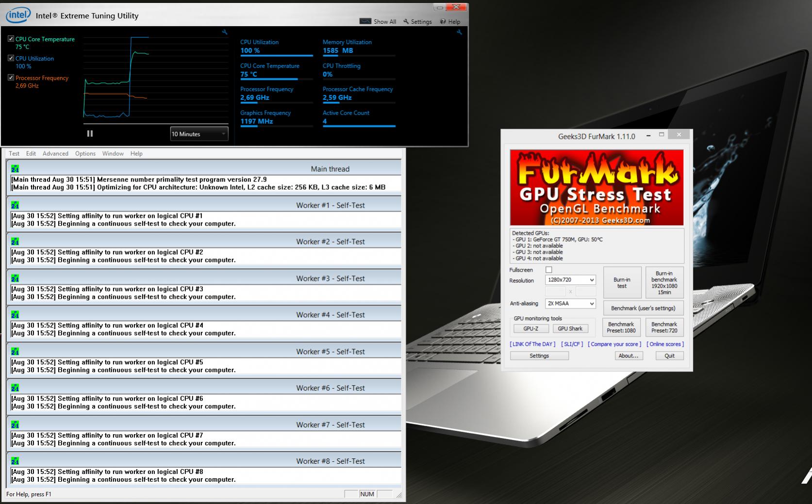Run Benchmark Preset:1080

pos(621,327)
